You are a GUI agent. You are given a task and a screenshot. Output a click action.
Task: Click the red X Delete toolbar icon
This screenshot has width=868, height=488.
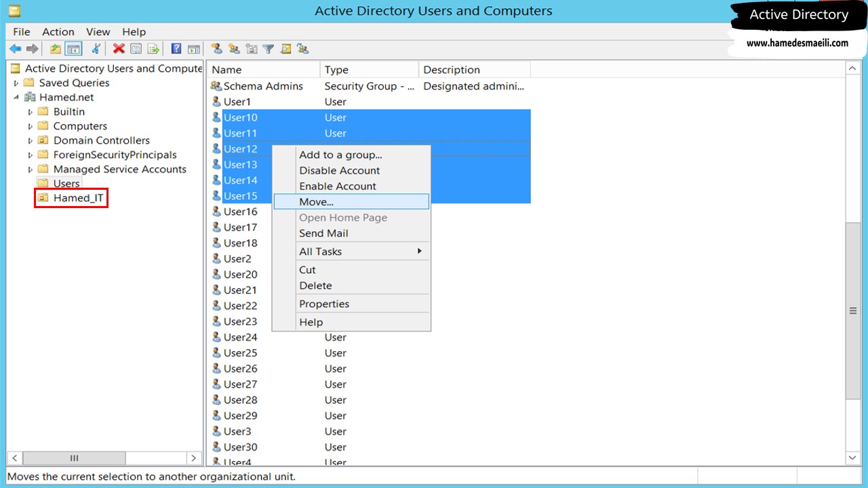(x=119, y=49)
